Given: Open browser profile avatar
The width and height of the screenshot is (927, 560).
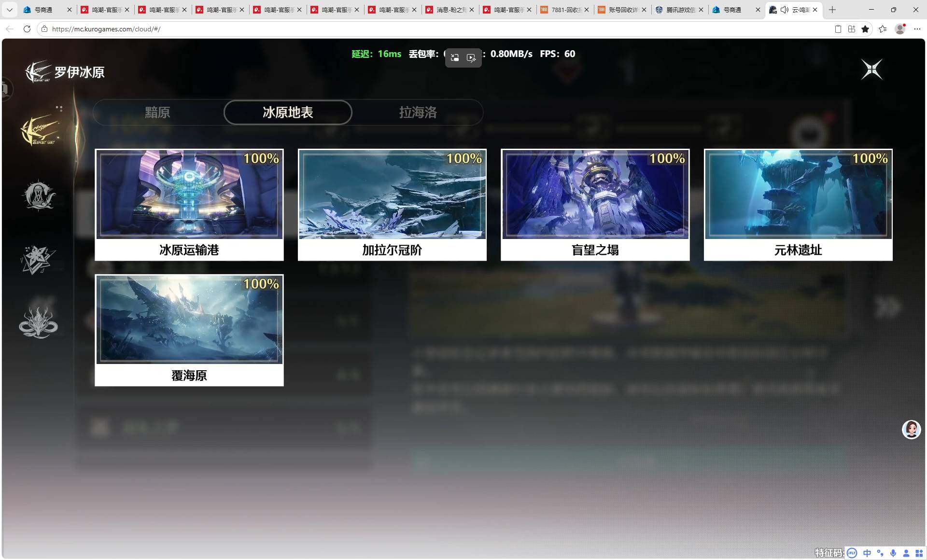Looking at the screenshot, I should click(x=900, y=29).
